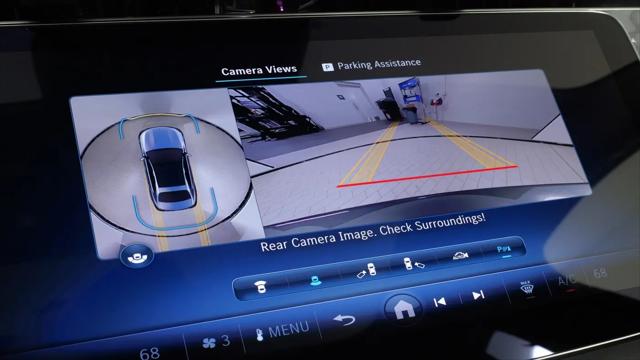This screenshot has height=360, width=640.
Task: Tap the 'Rear Camera Image. Check Surroundings!' message
Action: [373, 233]
